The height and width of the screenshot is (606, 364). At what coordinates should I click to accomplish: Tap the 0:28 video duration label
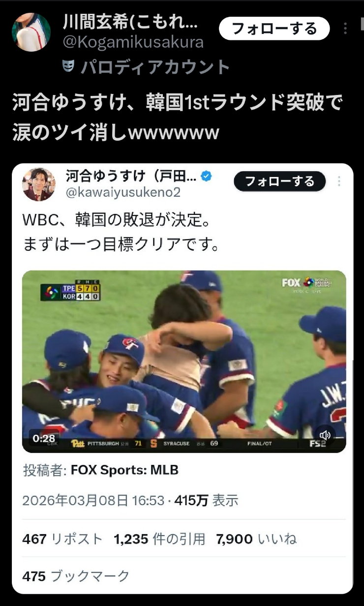tap(43, 438)
